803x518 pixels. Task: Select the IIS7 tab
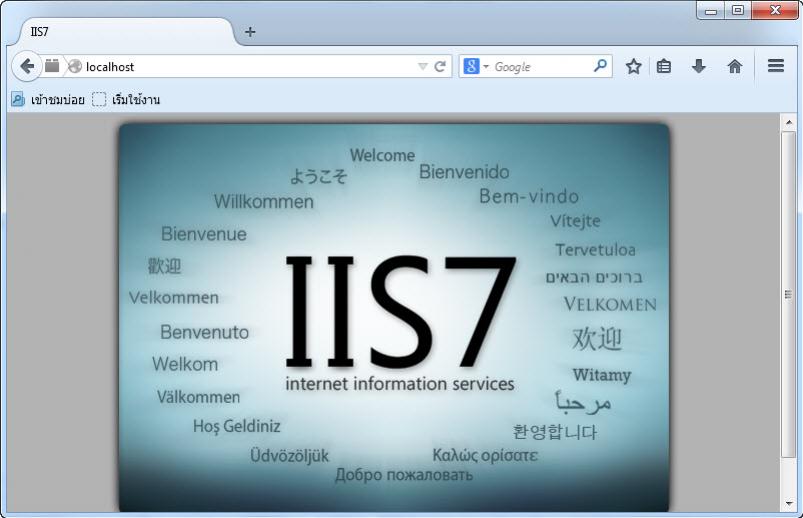(125, 32)
